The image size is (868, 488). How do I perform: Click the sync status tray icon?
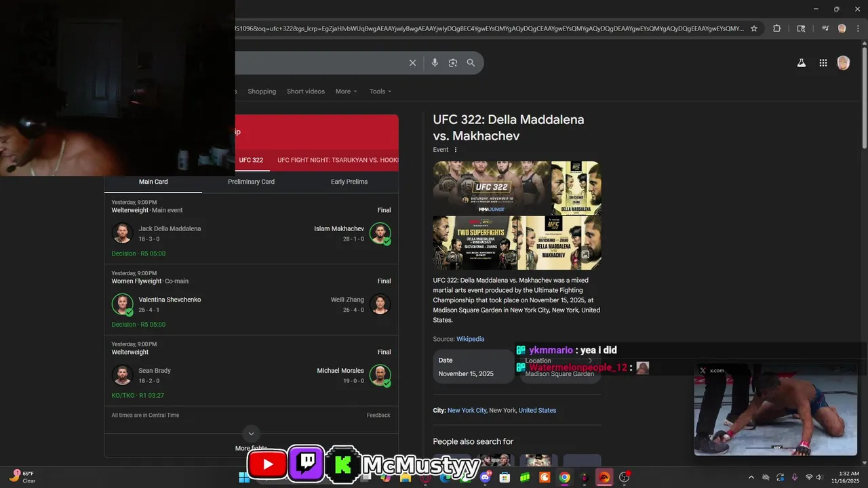[781, 477]
